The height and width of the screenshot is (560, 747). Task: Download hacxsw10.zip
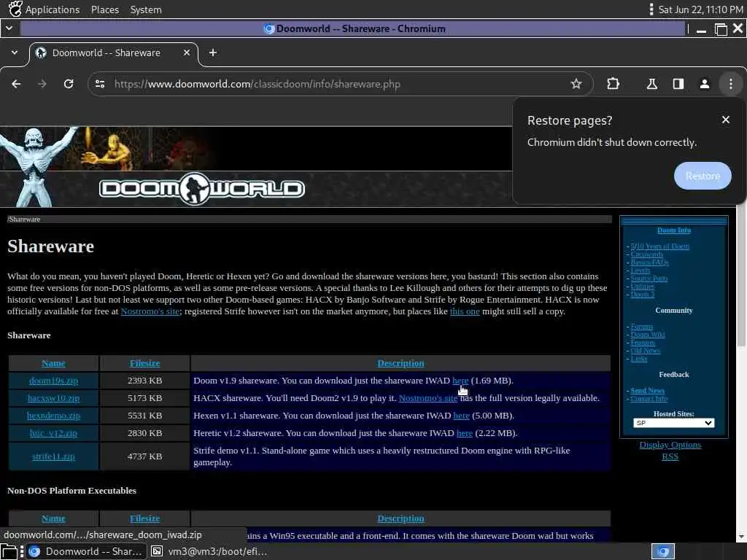[x=53, y=398]
